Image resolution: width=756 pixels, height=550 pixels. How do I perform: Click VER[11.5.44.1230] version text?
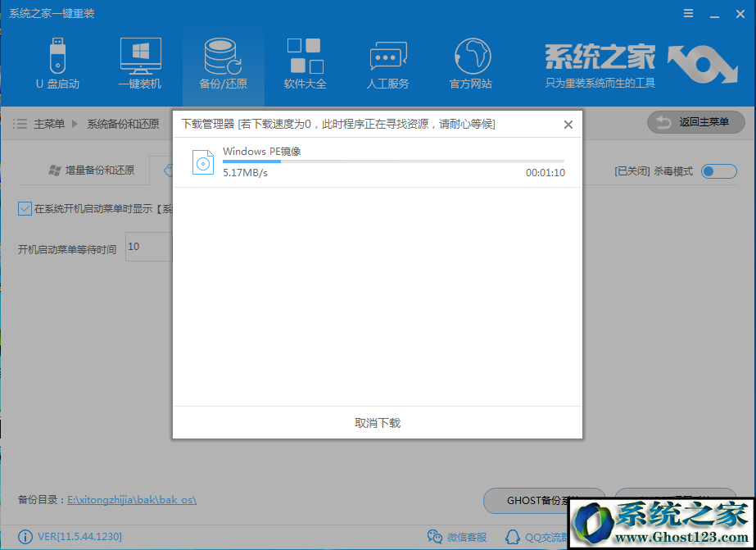(x=79, y=537)
